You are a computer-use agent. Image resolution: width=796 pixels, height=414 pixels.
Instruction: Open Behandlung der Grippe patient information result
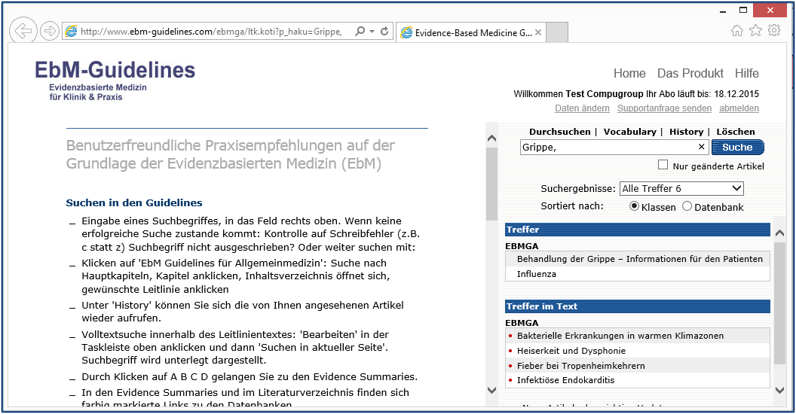point(640,259)
